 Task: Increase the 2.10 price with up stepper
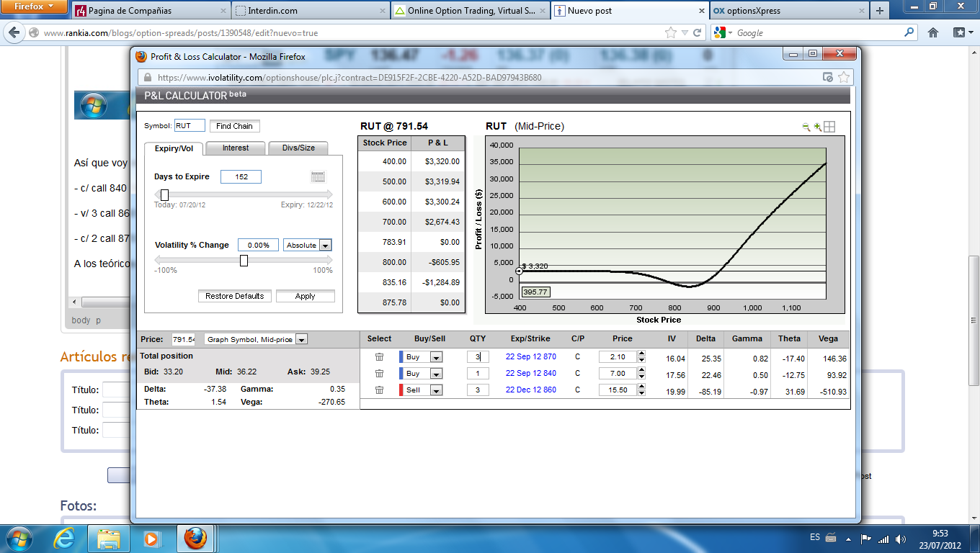[x=641, y=354]
